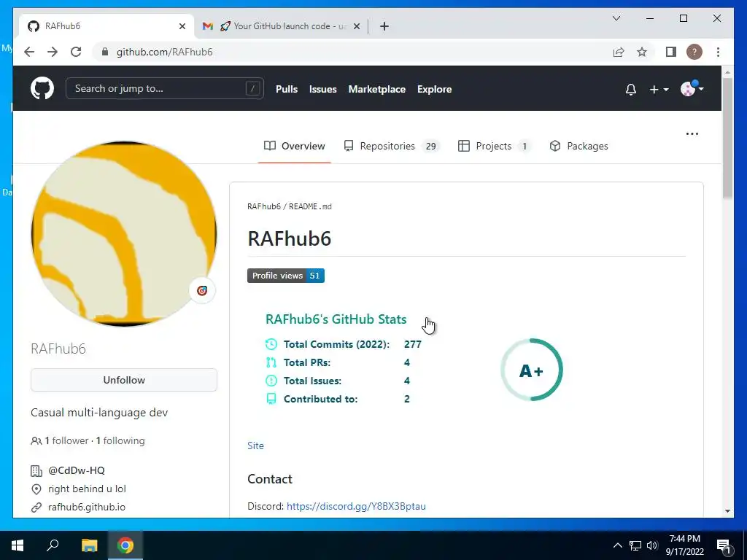Image resolution: width=747 pixels, height=560 pixels.
Task: Open the three-dot profile options menu
Action: (x=692, y=134)
